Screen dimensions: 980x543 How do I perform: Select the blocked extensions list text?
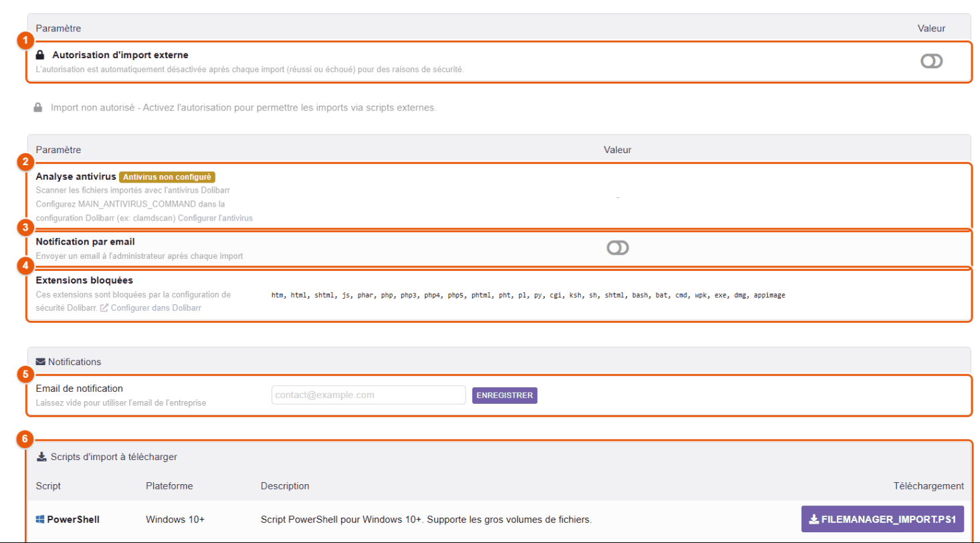[528, 295]
